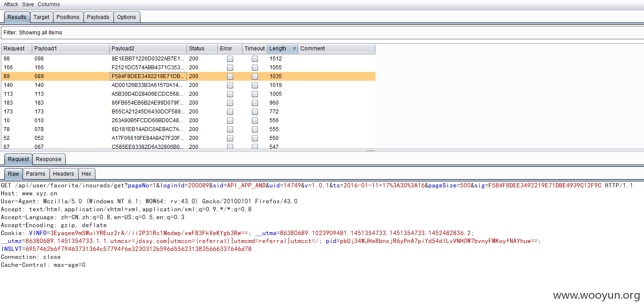Show the Raw request view
The image size is (644, 308).
tap(14, 174)
